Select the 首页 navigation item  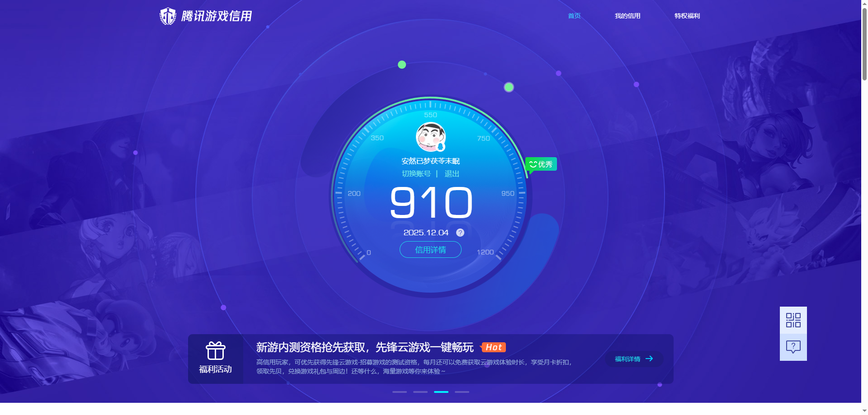[x=573, y=16]
